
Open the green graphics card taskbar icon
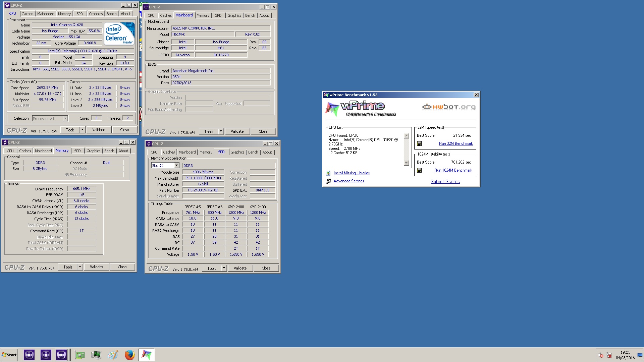pos(80,355)
